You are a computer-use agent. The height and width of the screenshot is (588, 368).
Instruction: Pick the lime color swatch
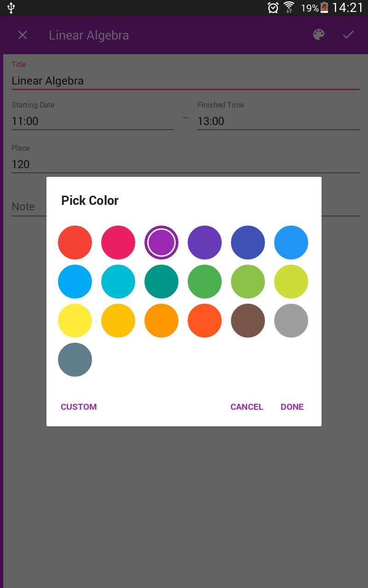pos(291,282)
